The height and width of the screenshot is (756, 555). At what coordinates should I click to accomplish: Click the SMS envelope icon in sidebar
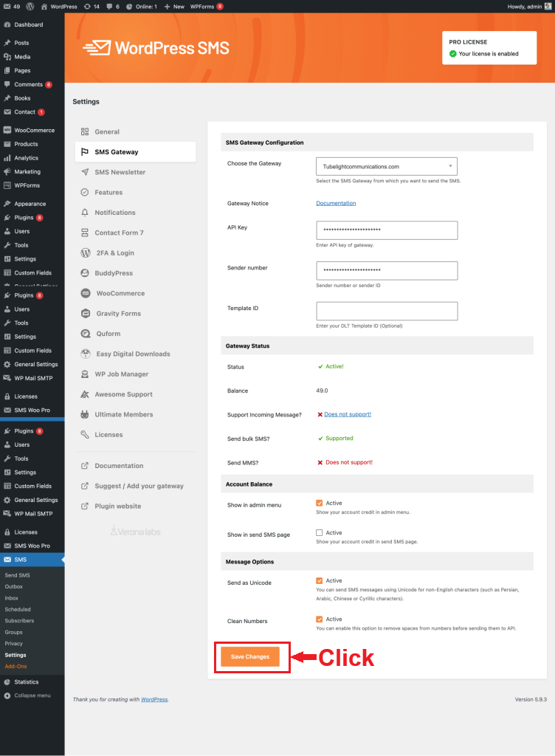point(7,560)
